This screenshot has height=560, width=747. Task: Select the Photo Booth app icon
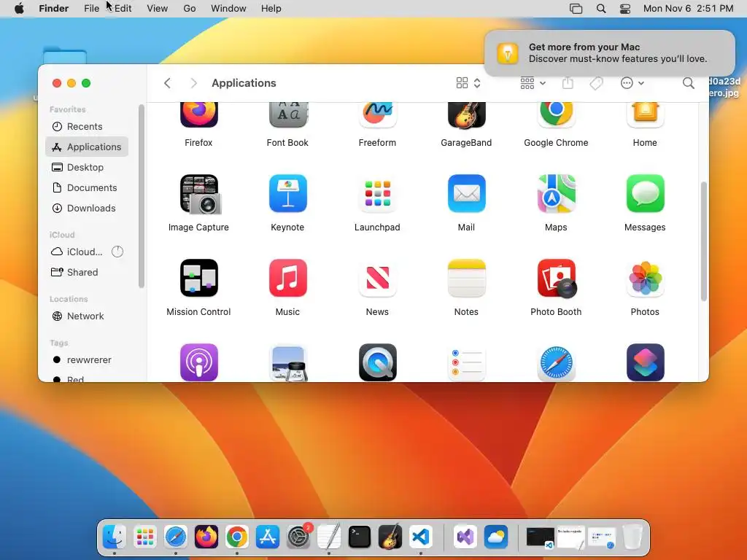click(x=557, y=279)
